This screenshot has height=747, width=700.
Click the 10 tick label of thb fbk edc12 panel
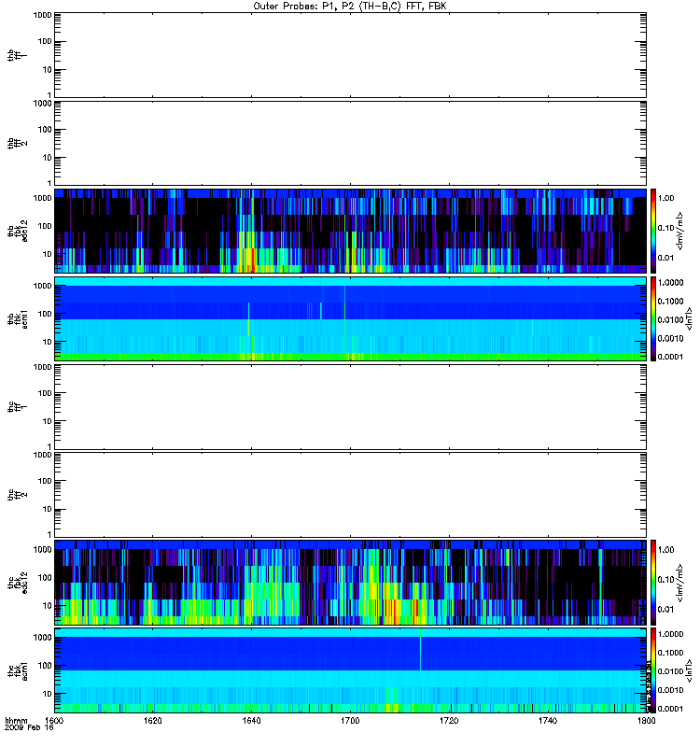click(x=48, y=254)
